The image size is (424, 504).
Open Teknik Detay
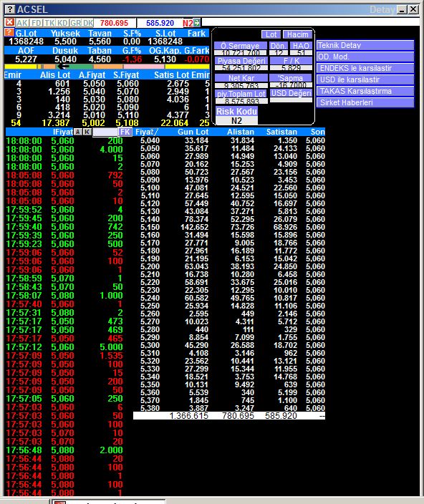365,45
